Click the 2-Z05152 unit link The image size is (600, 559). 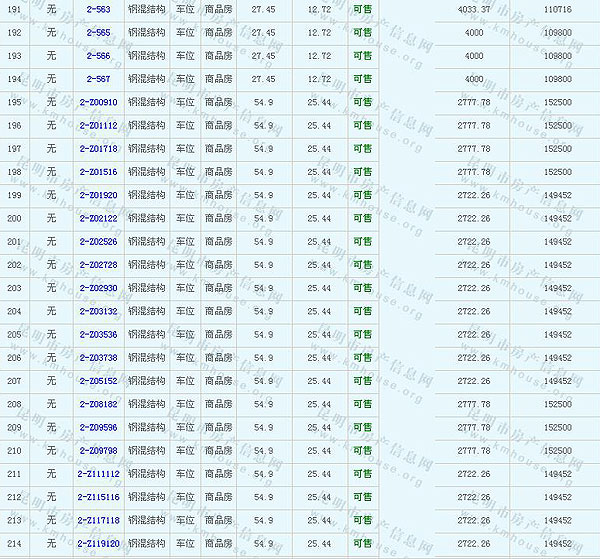pyautogui.click(x=98, y=381)
